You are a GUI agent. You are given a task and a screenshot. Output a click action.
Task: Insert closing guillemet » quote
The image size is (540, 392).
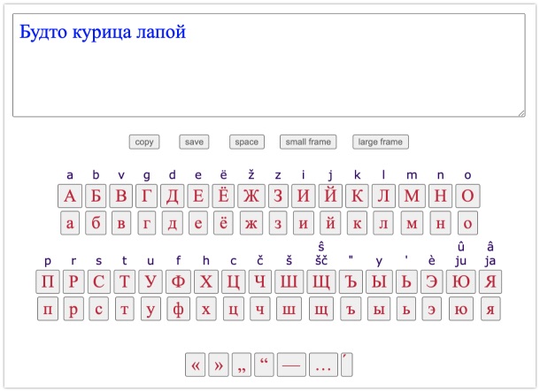pyautogui.click(x=218, y=365)
